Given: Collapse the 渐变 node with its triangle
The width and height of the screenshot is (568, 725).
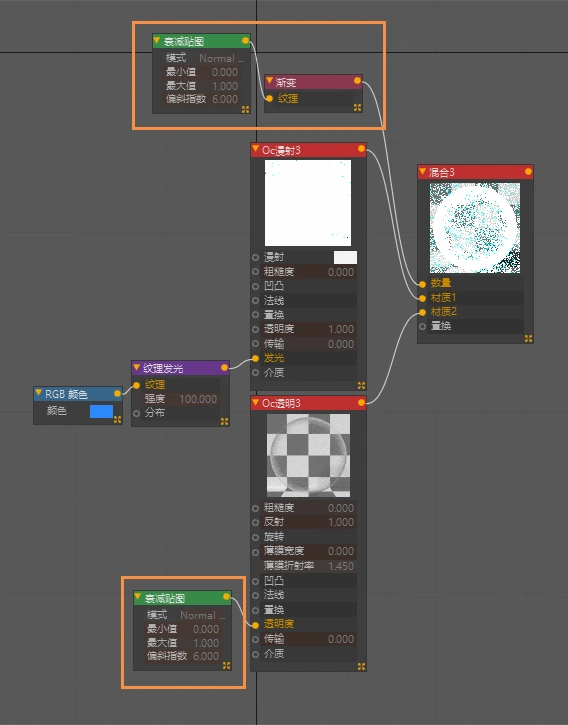Looking at the screenshot, I should 269,81.
